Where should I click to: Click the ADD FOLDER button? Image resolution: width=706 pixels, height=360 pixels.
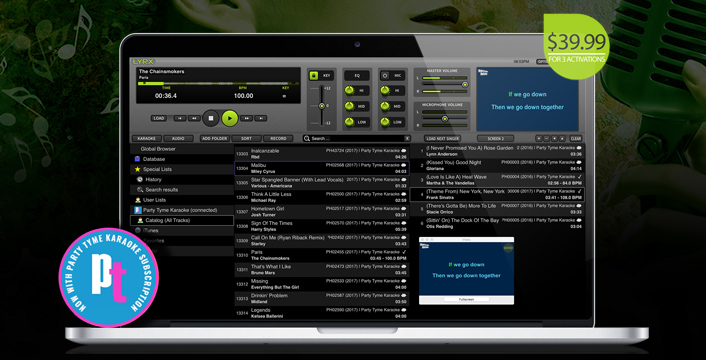[215, 139]
